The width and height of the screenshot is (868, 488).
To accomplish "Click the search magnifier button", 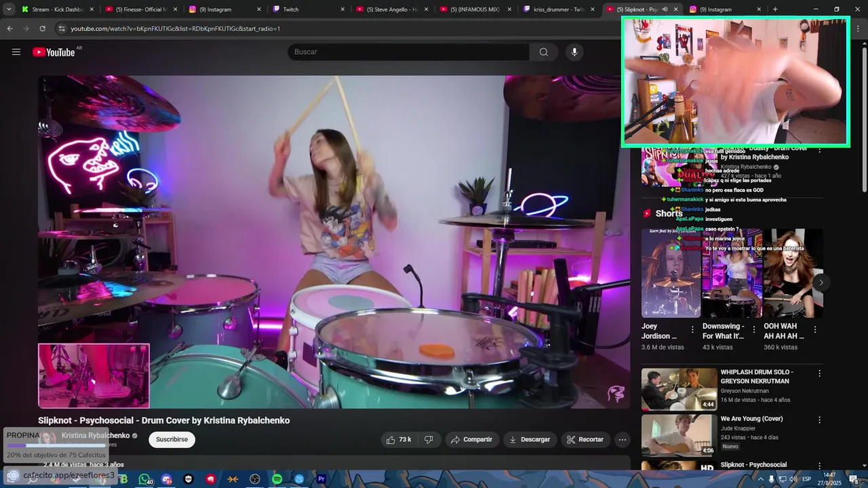I will [x=544, y=52].
